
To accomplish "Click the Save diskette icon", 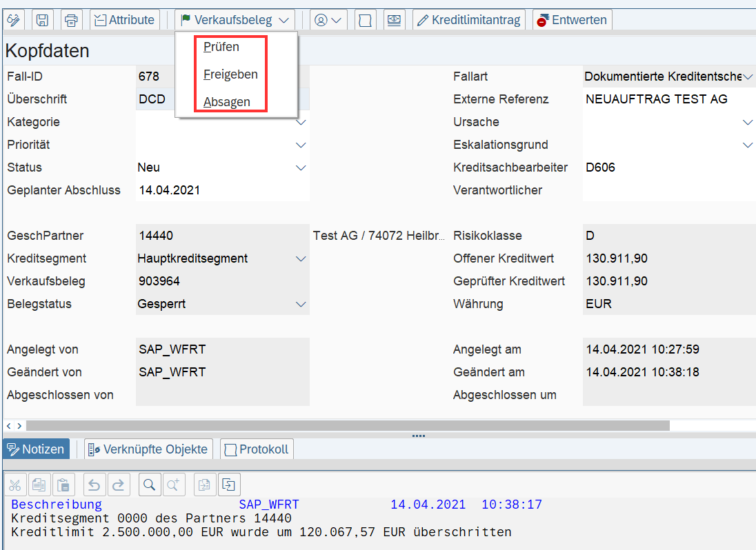I will [42, 19].
